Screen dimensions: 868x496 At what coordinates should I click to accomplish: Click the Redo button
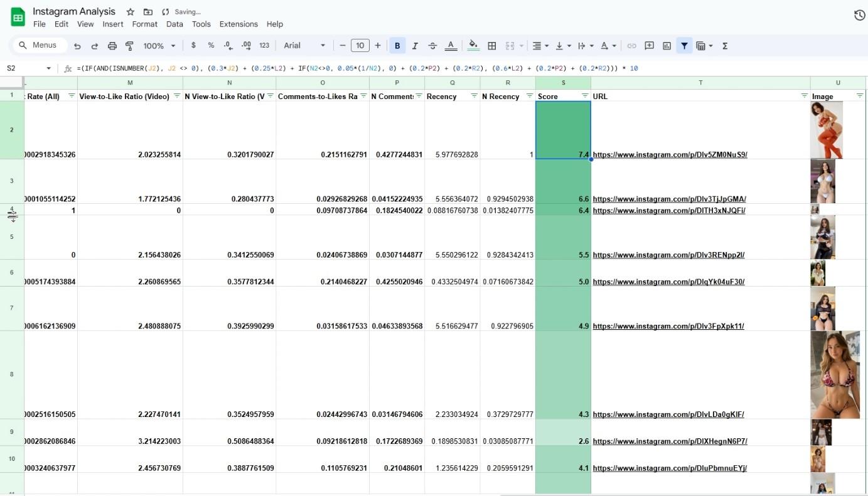94,45
